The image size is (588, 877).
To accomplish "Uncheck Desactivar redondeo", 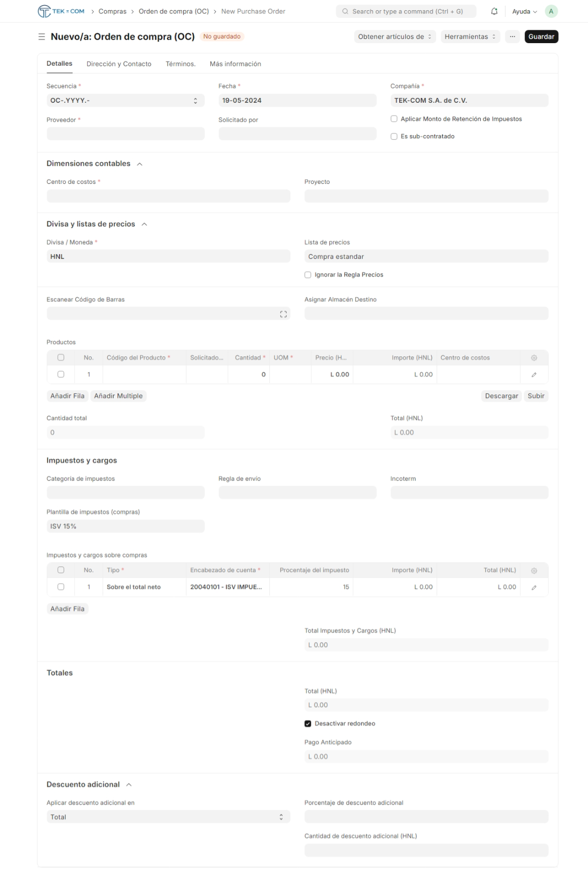I will pos(308,724).
